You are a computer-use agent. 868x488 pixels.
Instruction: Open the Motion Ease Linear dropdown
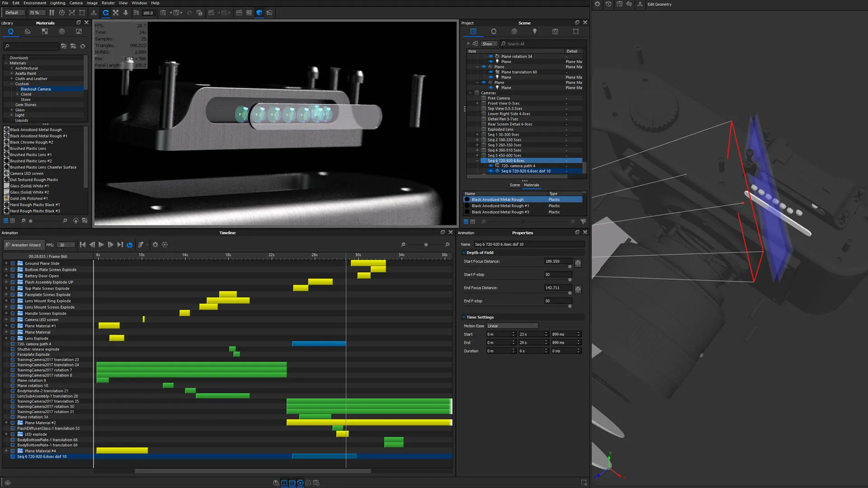point(512,326)
